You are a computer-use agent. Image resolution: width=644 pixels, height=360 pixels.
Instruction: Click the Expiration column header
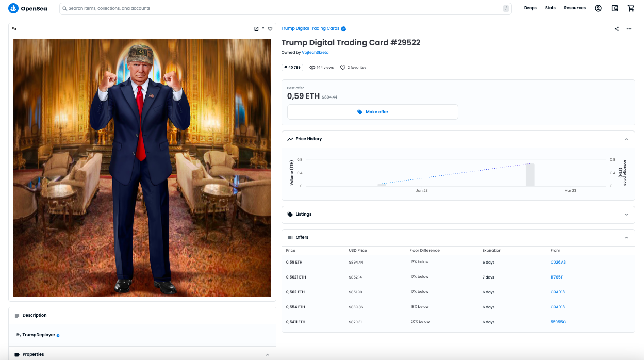492,251
